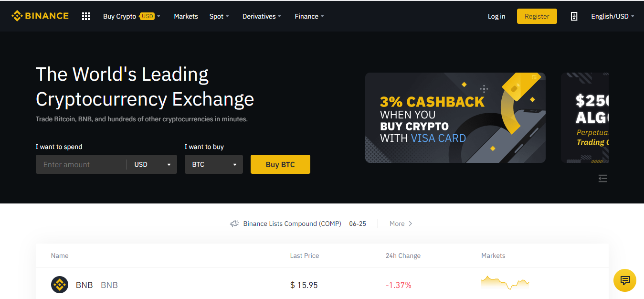This screenshot has width=644, height=299.
Task: Open the Spot menu
Action: (219, 16)
